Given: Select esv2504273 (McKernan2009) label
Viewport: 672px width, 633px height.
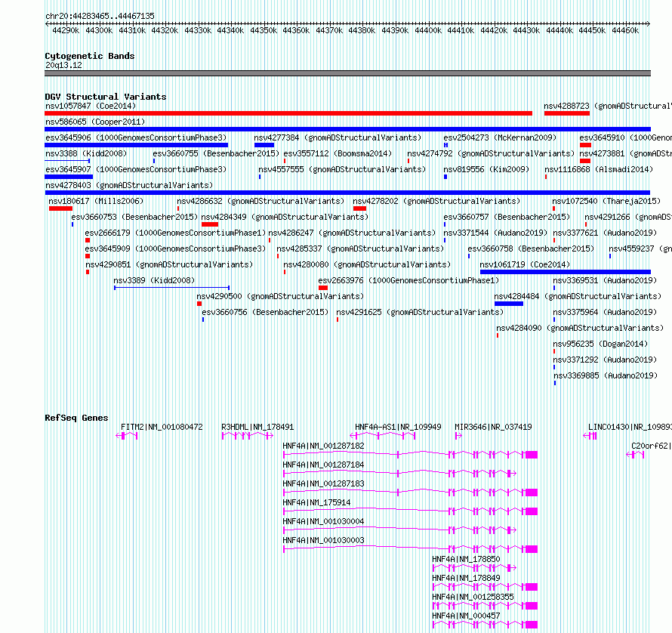Looking at the screenshot, I should point(500,137).
